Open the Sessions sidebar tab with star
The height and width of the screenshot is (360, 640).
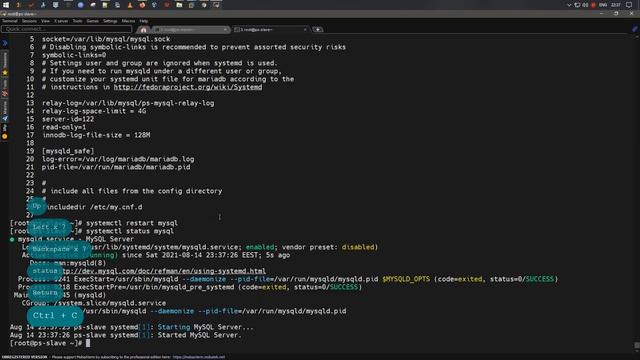[5, 64]
